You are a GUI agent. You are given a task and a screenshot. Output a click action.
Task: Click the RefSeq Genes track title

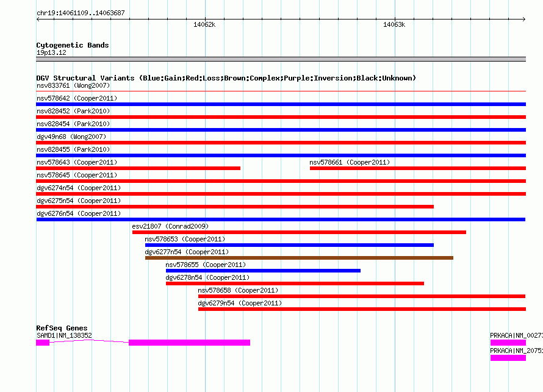[x=62, y=327]
